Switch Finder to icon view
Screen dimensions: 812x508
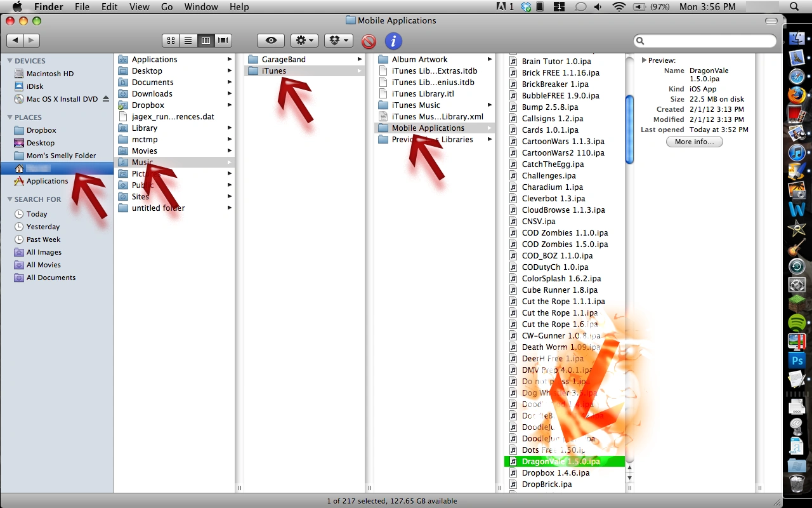coord(171,41)
